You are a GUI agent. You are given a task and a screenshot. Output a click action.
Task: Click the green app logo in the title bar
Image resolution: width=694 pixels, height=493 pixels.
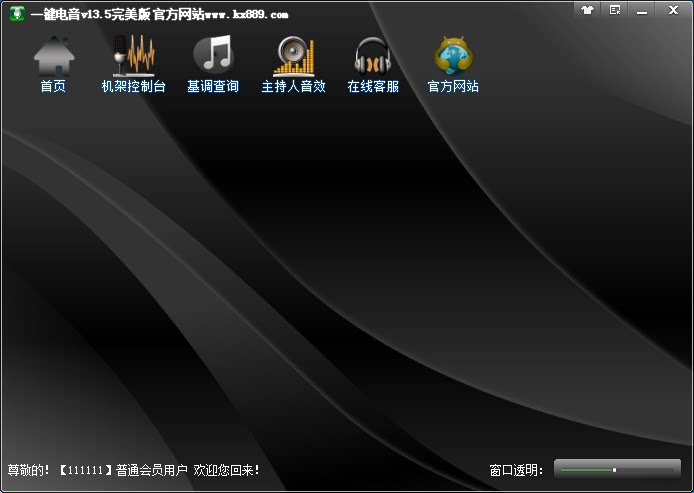(x=17, y=14)
